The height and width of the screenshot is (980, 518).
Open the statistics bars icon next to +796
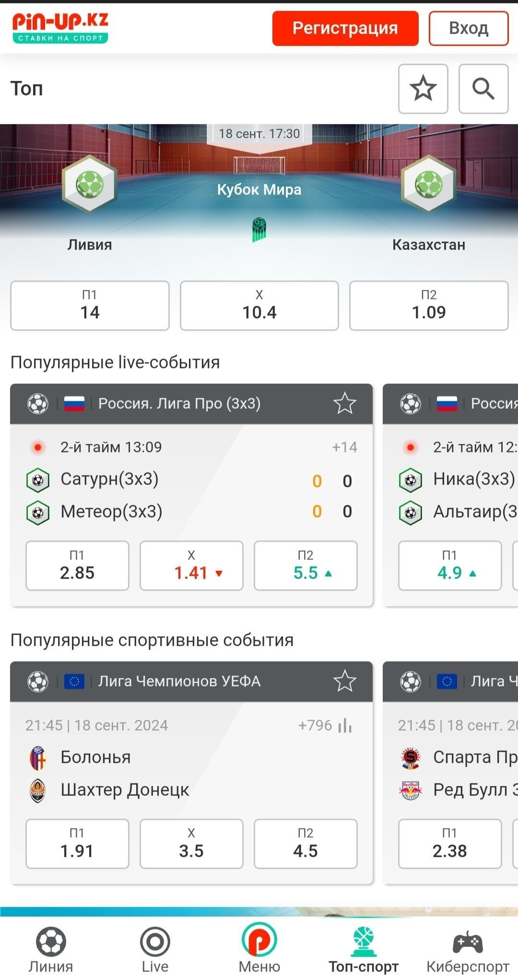pyautogui.click(x=345, y=725)
